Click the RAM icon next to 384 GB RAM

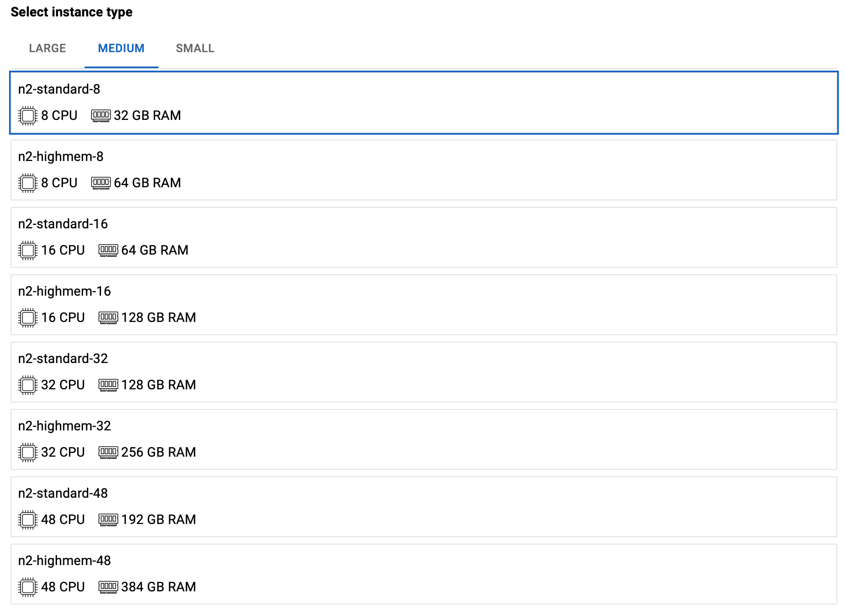[x=108, y=587]
